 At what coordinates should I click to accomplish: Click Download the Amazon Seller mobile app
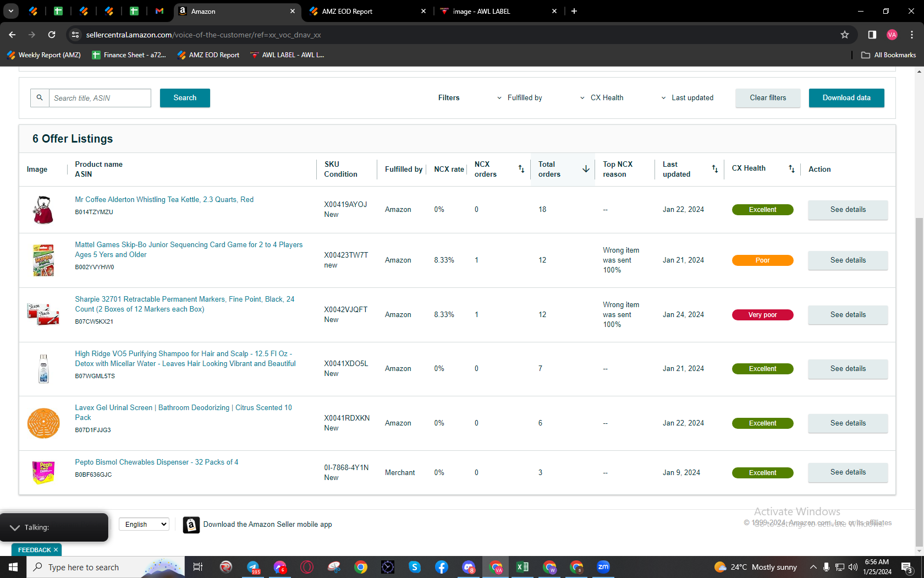(x=267, y=525)
